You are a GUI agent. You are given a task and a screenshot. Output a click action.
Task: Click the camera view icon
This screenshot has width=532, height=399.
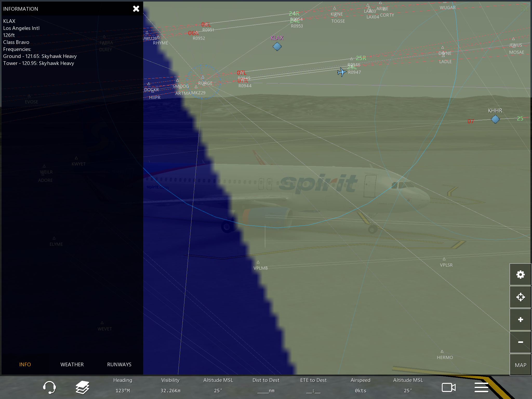coord(449,387)
